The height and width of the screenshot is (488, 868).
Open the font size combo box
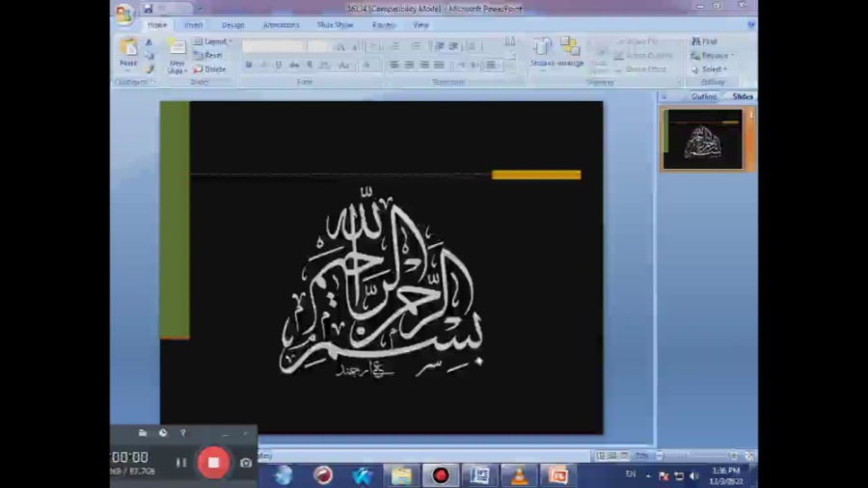319,46
